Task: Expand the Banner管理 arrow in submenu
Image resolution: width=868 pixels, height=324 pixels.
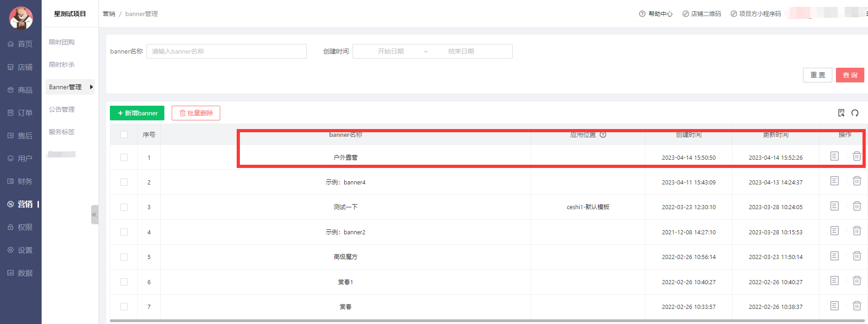Action: 92,87
